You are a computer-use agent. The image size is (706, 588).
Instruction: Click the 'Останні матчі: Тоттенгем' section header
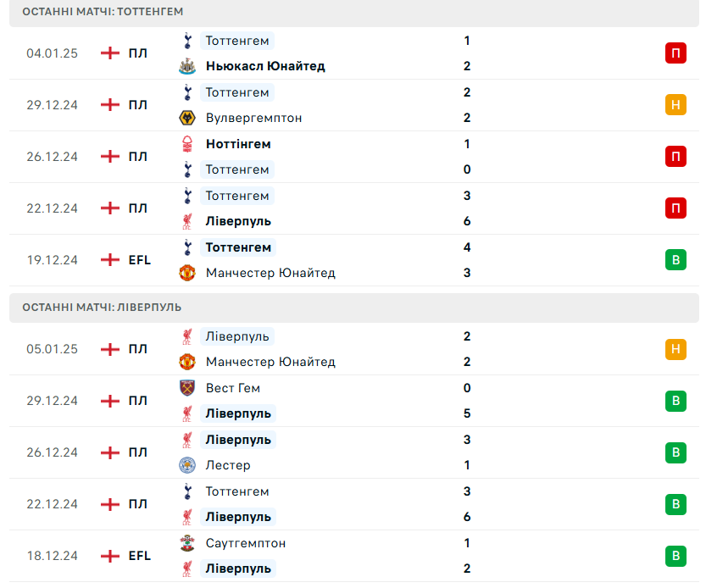pyautogui.click(x=103, y=12)
